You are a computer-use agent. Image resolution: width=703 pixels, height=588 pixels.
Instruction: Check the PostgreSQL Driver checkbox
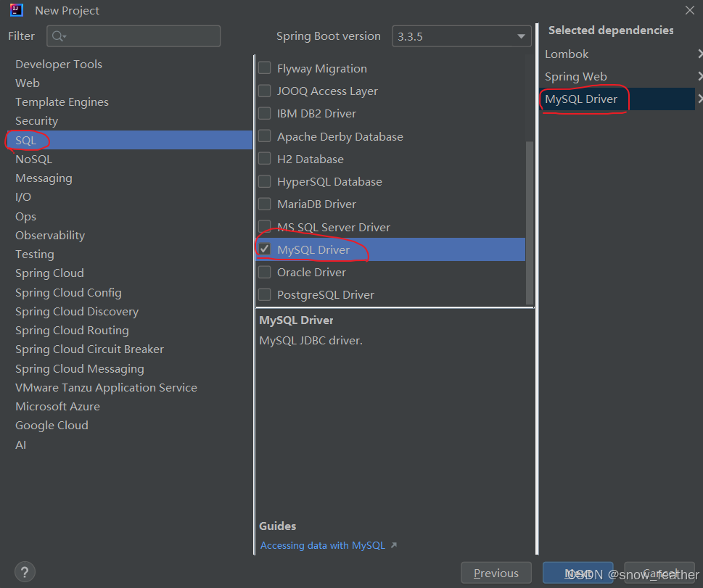265,294
